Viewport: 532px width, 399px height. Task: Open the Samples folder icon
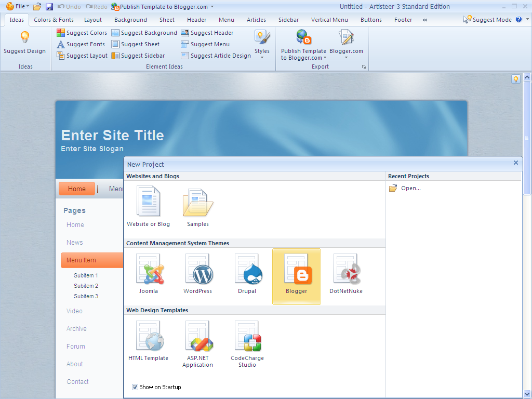(198, 203)
